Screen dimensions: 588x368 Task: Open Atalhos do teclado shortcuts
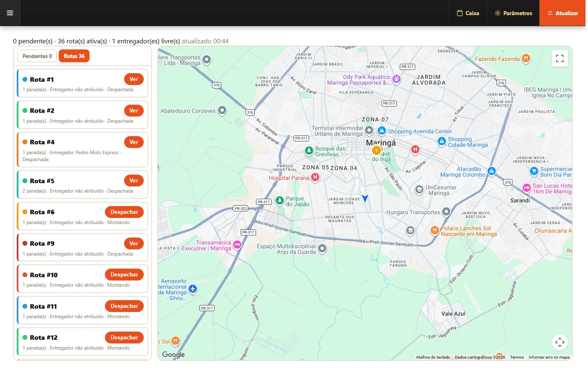point(433,357)
